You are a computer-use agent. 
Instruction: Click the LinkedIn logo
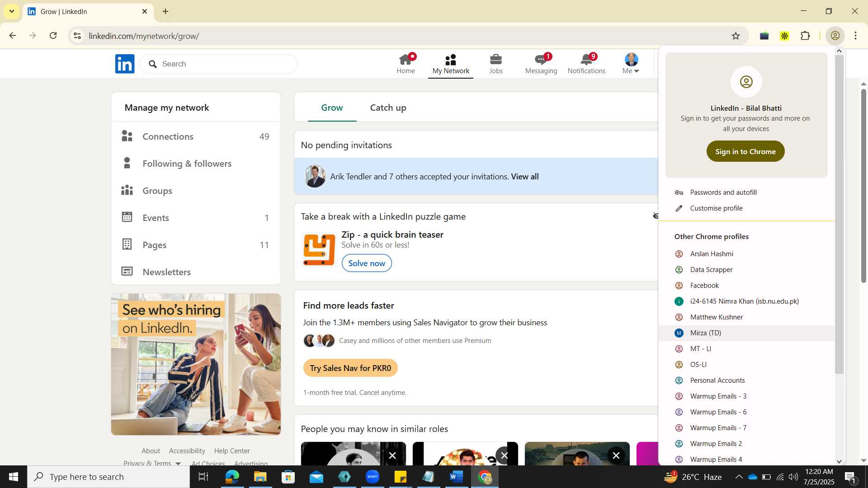point(125,64)
